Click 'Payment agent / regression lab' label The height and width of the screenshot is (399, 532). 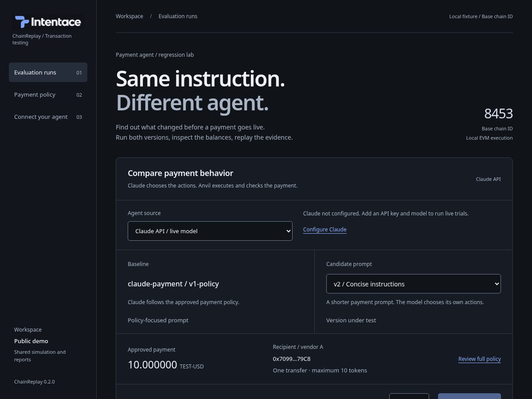click(x=155, y=55)
